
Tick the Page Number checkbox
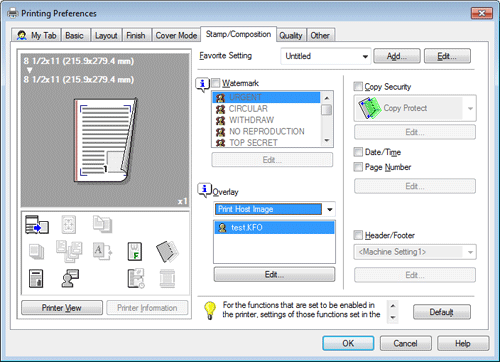click(358, 167)
